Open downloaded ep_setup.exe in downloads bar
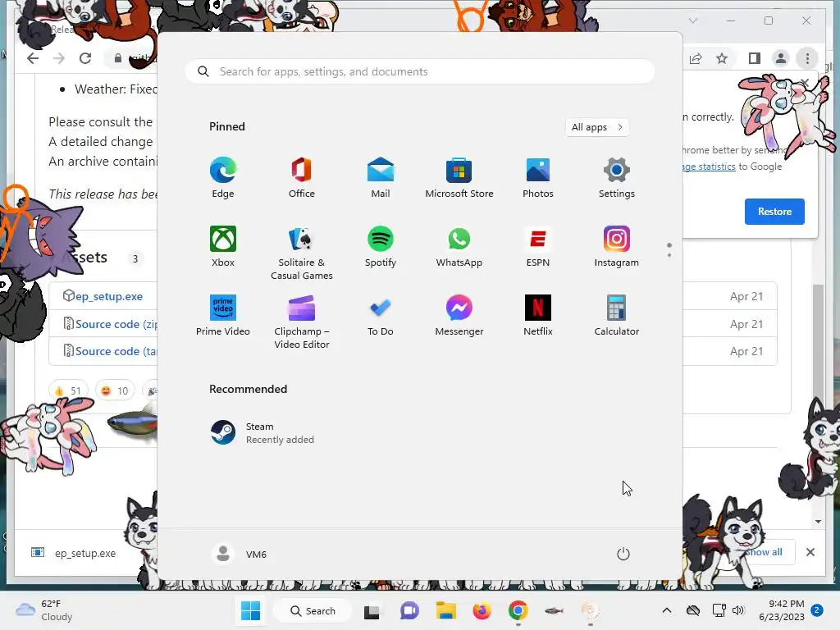The width and height of the screenshot is (840, 630). coord(73,553)
